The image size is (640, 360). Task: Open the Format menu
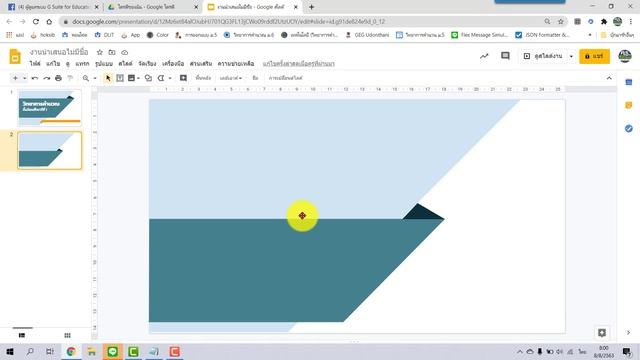pos(104,64)
